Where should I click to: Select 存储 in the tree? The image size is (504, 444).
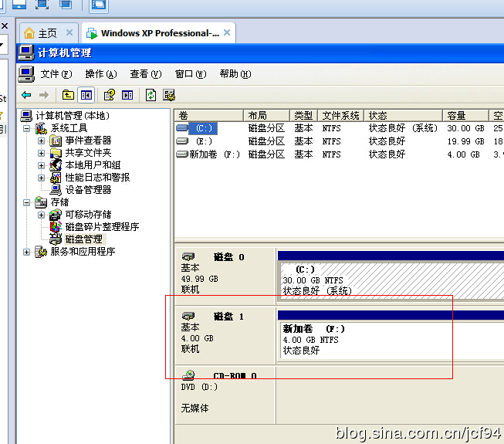coord(59,202)
